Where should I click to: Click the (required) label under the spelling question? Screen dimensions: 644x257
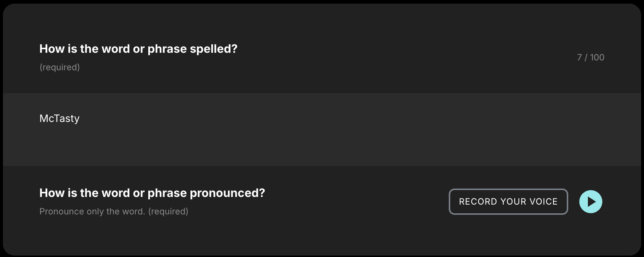point(60,67)
